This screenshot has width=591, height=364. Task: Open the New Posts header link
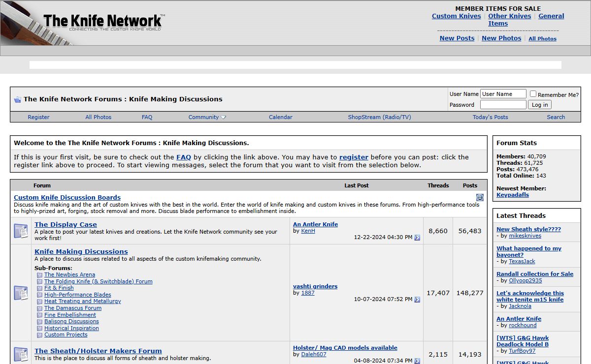point(457,38)
